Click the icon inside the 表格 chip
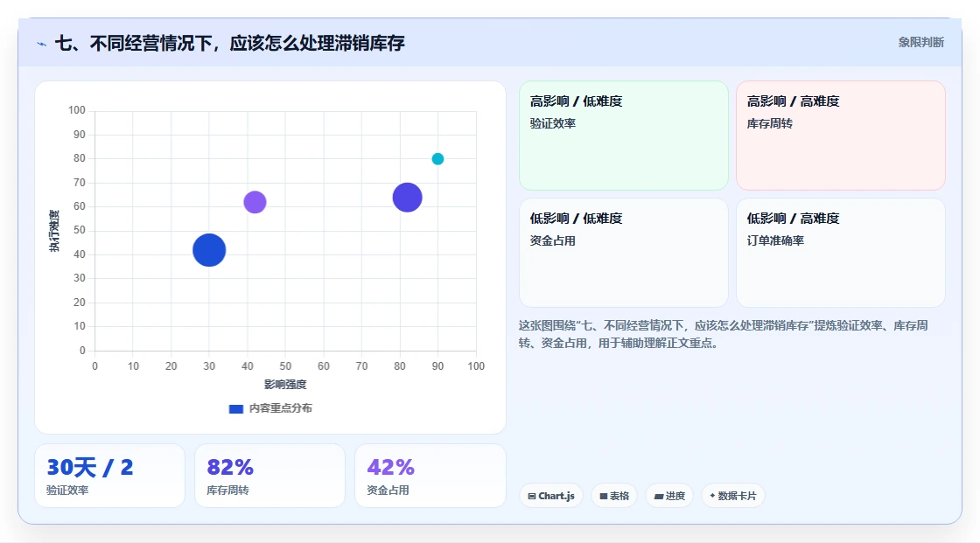Screen dimensions: 980x543 click(604, 496)
